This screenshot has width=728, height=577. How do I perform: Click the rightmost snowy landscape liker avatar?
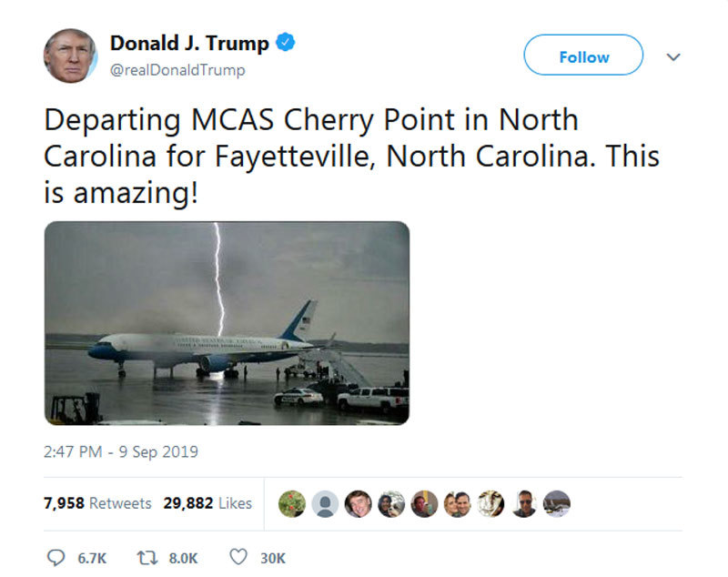tap(557, 503)
